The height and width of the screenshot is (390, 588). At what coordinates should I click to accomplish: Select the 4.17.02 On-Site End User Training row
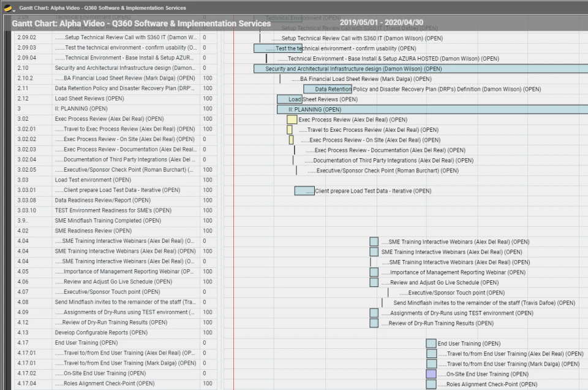pyautogui.click(x=116, y=373)
